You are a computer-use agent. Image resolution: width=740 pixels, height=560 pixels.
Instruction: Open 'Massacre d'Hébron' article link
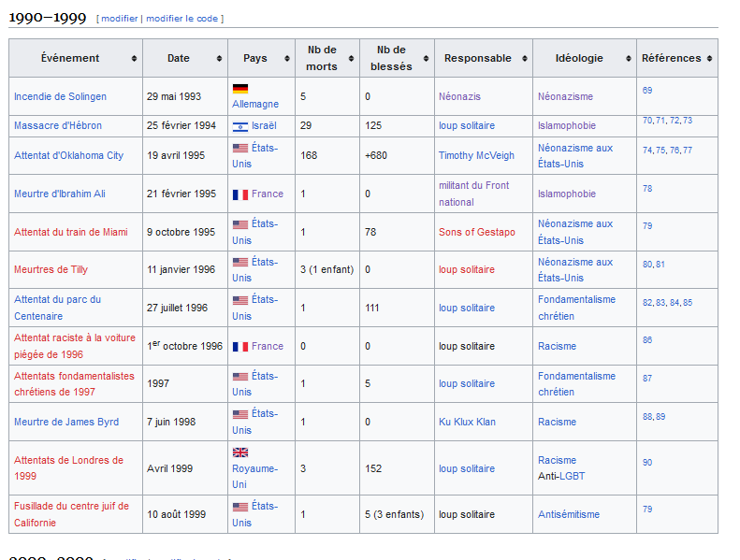point(58,125)
